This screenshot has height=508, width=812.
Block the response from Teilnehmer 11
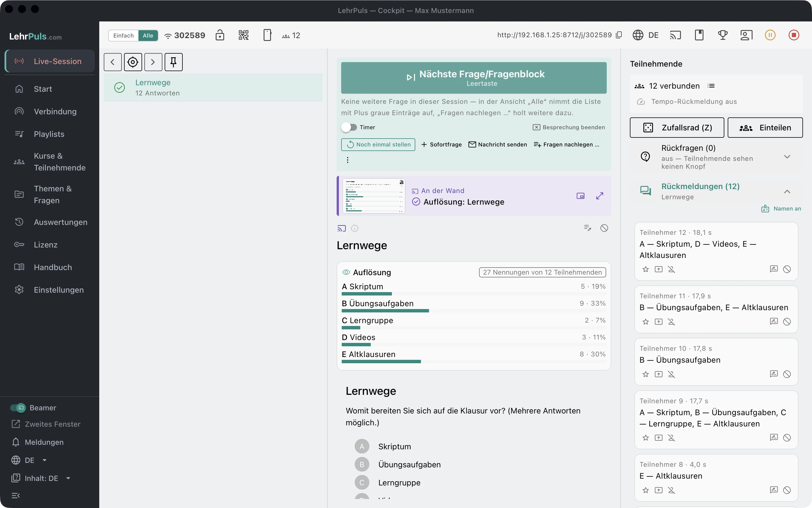pos(787,321)
